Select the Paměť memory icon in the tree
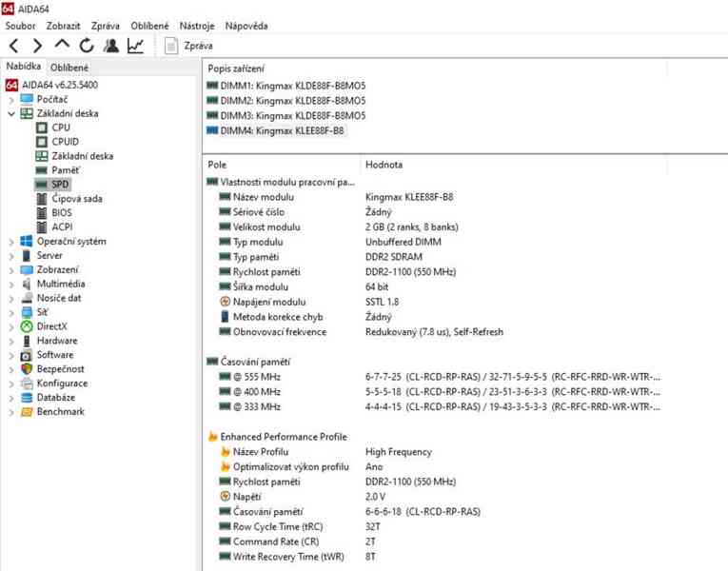Image resolution: width=728 pixels, height=571 pixels. tap(42, 170)
